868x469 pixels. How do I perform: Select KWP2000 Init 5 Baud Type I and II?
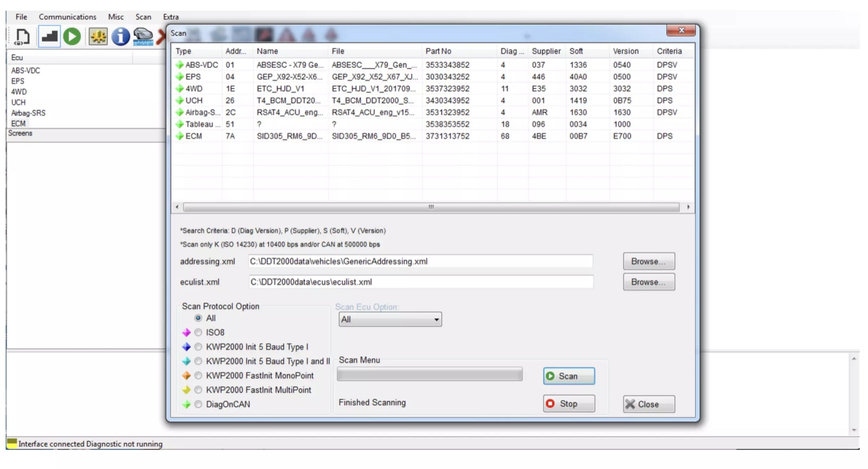point(198,361)
